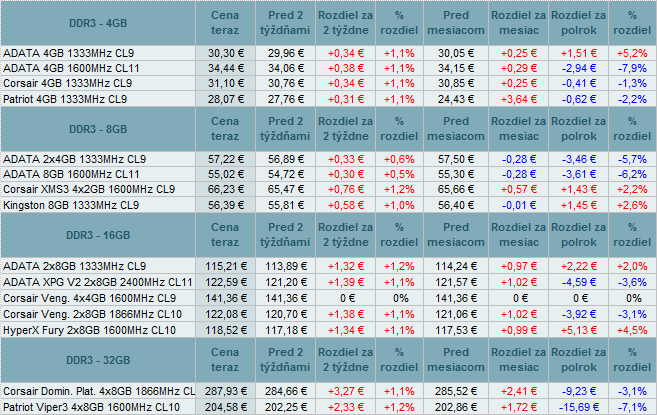
Task: Click the +1,51 € half-year difference
Action: point(579,53)
